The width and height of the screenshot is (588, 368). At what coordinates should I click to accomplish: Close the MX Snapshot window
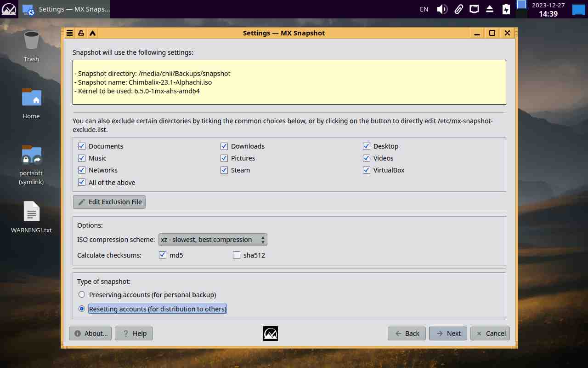coord(507,33)
